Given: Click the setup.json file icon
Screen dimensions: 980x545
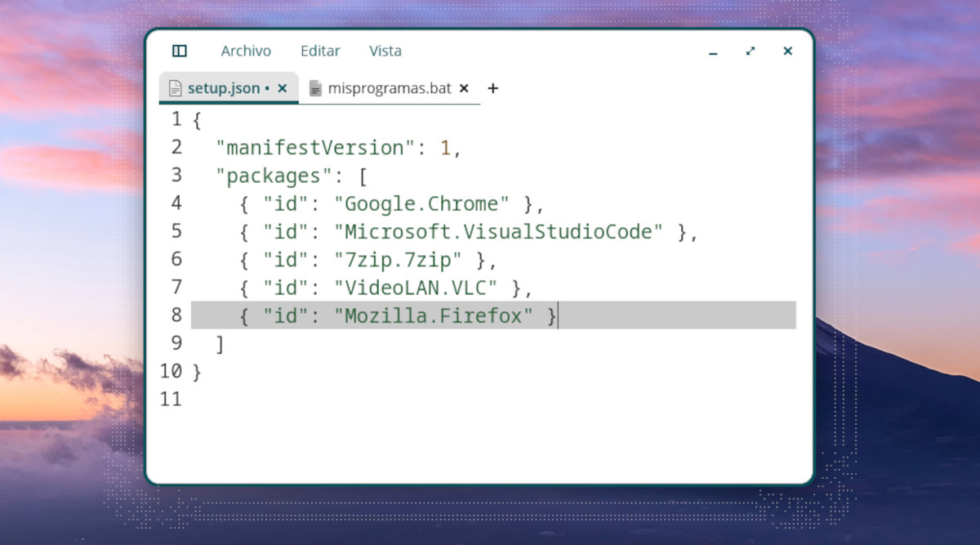Looking at the screenshot, I should 175,88.
